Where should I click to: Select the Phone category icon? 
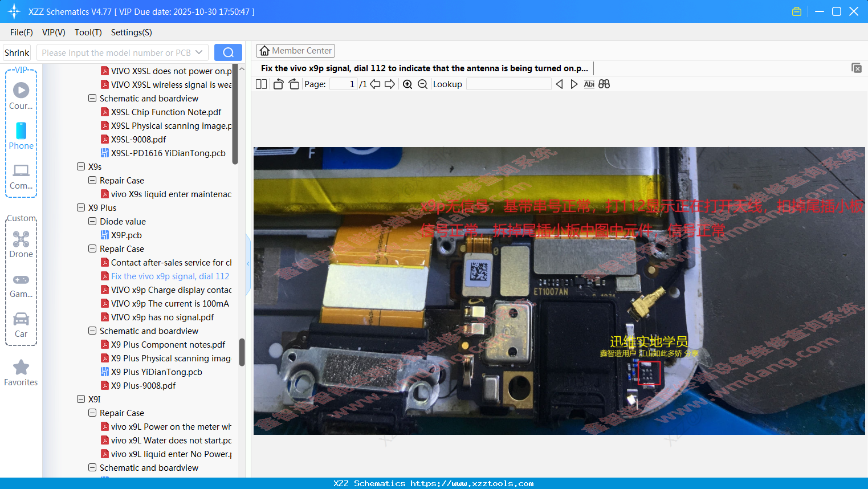click(21, 136)
